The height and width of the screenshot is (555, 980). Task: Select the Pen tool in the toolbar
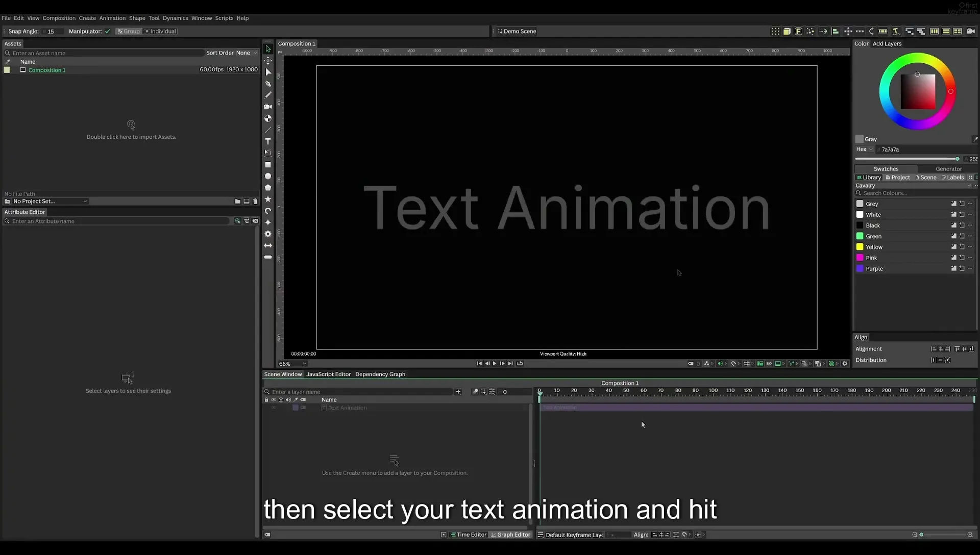268,84
